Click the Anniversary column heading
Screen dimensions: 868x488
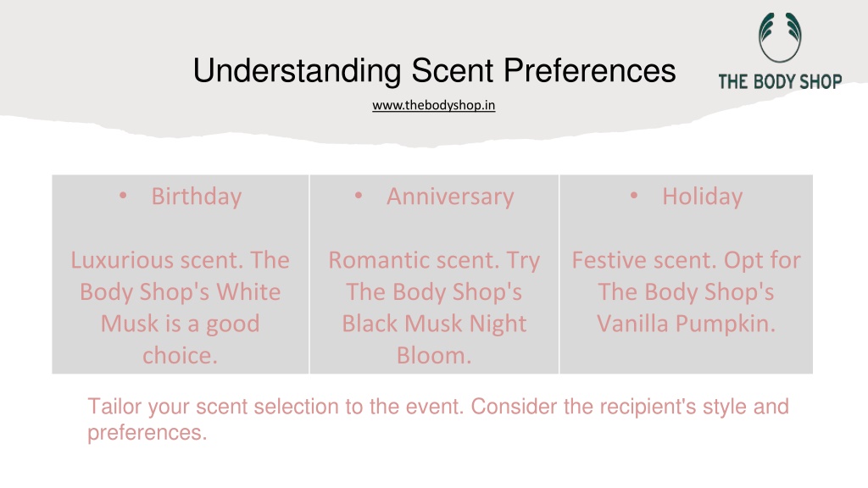tap(450, 197)
